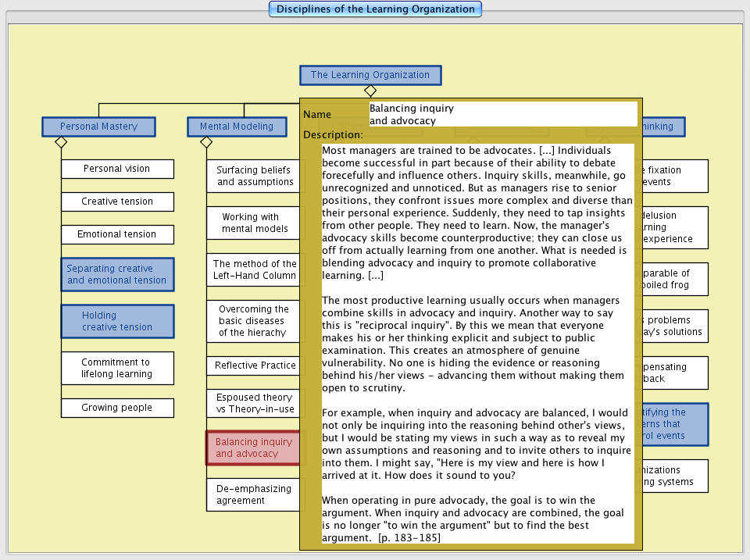Select the Personal vision node
This screenshot has height=560, width=750.
click(x=117, y=169)
